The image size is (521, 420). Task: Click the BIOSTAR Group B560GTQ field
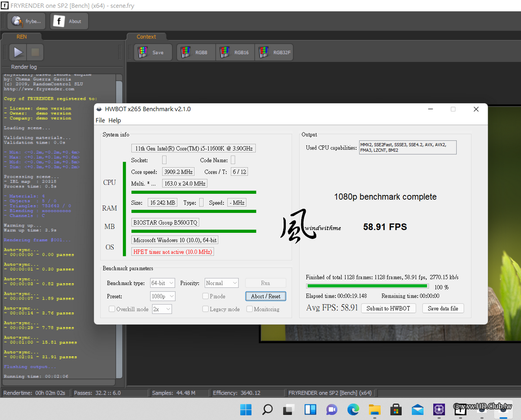click(x=165, y=223)
